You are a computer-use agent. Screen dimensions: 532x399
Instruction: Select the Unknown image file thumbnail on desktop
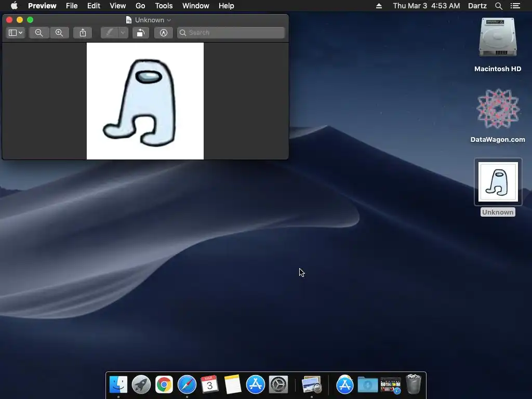click(x=498, y=182)
